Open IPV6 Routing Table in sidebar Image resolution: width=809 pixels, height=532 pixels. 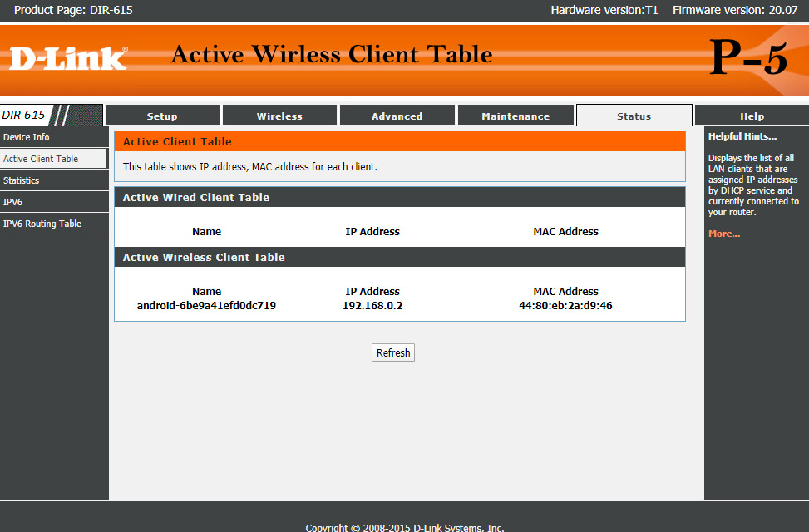(42, 224)
